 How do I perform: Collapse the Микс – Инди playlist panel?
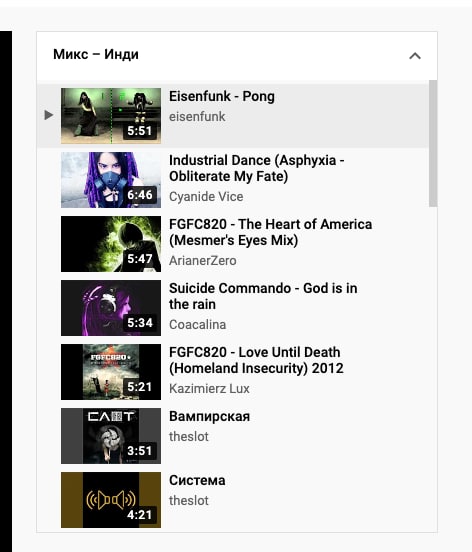click(415, 56)
